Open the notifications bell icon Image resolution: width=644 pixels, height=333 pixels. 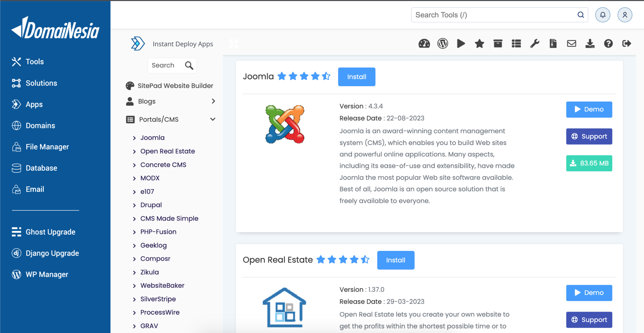tap(602, 15)
